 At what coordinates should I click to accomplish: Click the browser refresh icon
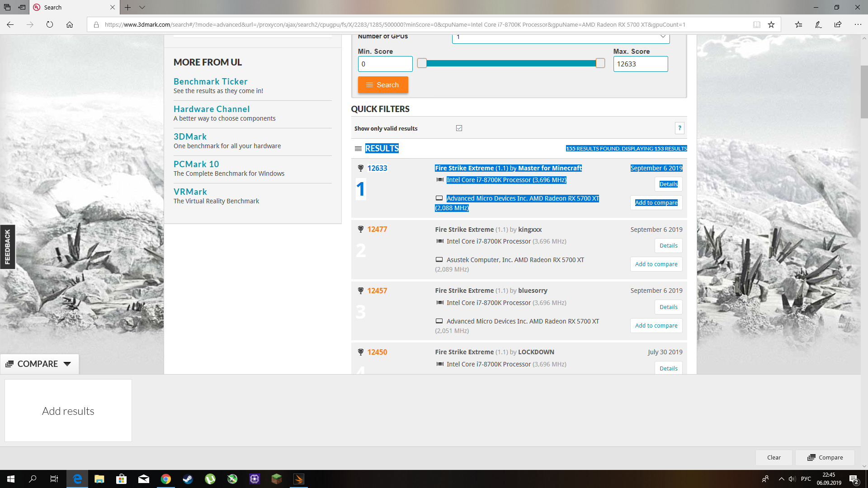tap(50, 25)
